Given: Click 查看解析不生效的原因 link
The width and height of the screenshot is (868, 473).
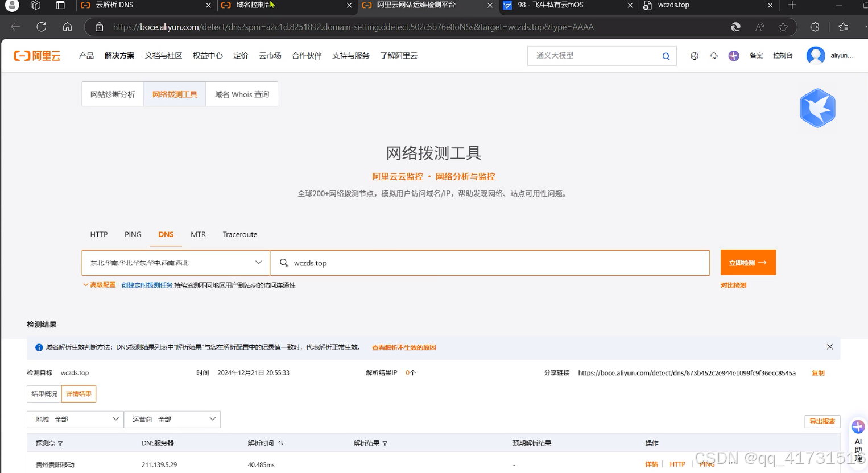Looking at the screenshot, I should click(404, 347).
